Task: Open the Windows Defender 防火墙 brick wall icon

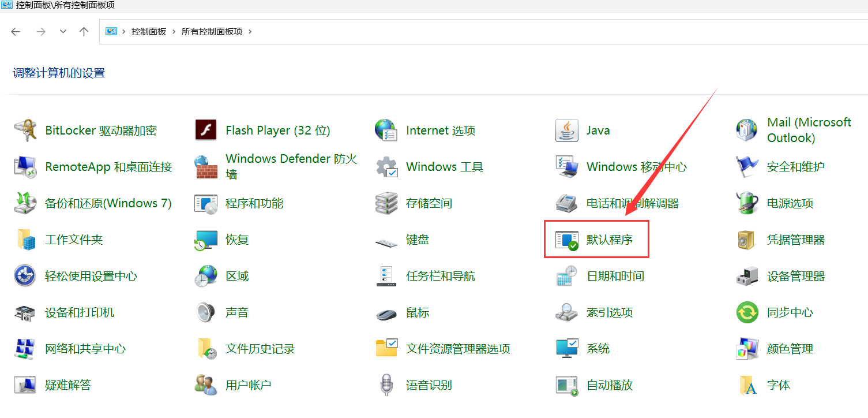Action: (206, 167)
